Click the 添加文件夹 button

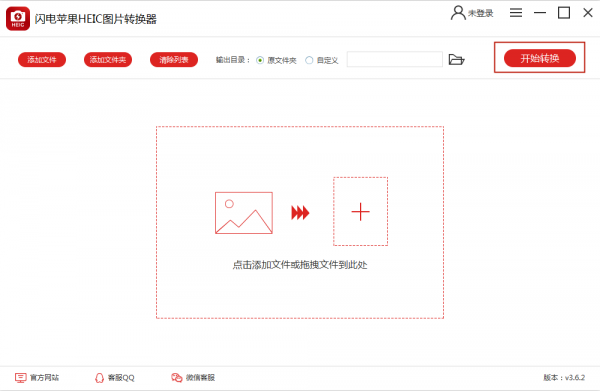point(108,60)
